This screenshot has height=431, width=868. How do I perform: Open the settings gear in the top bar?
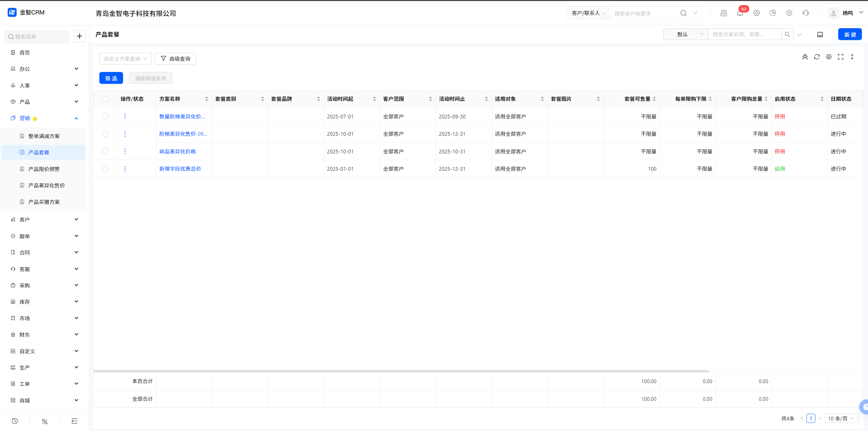click(756, 13)
